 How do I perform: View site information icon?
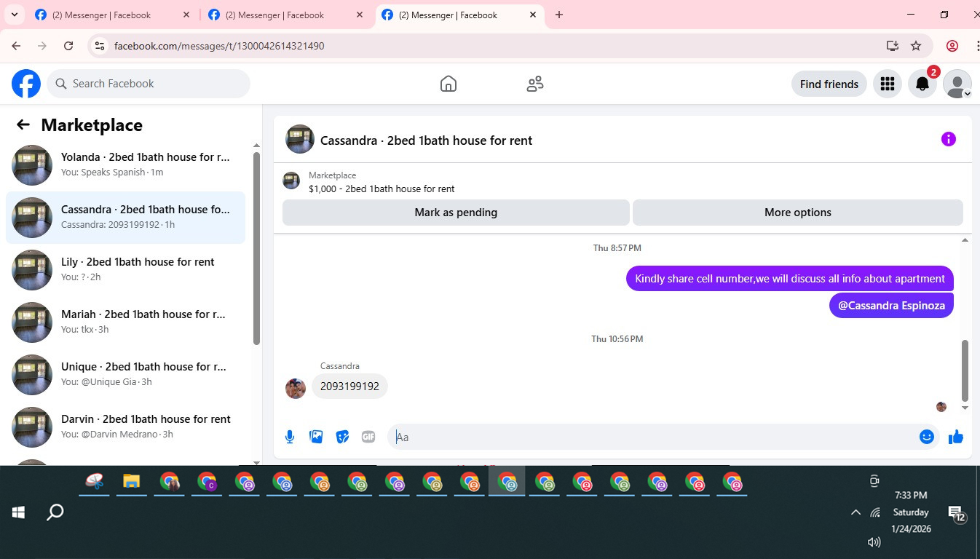pyautogui.click(x=100, y=46)
